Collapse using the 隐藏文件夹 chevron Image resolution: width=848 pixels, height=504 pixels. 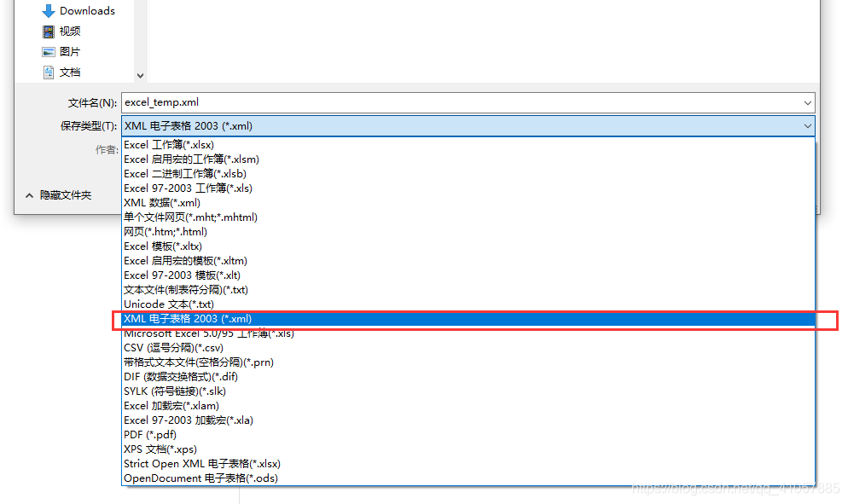click(x=29, y=195)
